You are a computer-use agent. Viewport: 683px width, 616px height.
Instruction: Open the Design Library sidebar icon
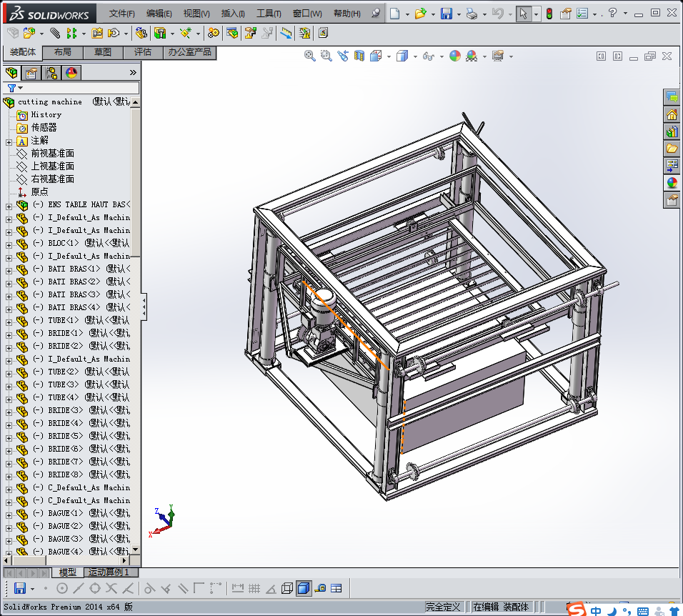point(672,131)
